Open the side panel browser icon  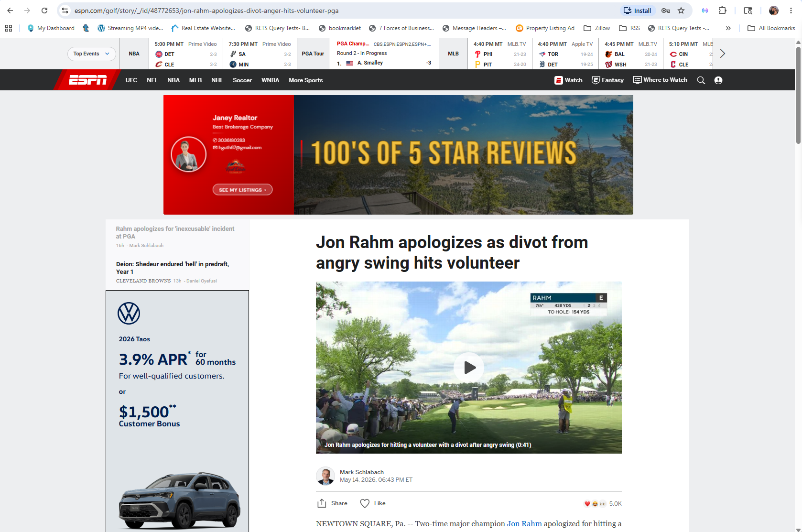point(748,11)
